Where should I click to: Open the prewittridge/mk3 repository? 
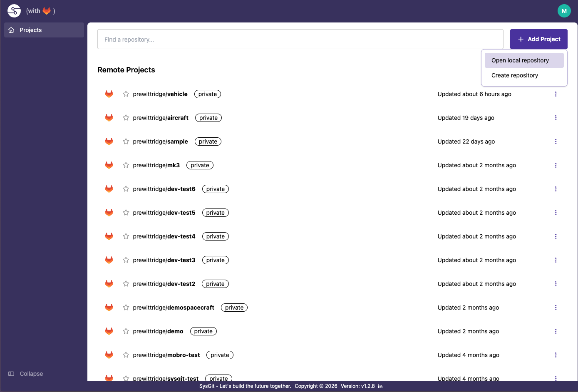156,165
